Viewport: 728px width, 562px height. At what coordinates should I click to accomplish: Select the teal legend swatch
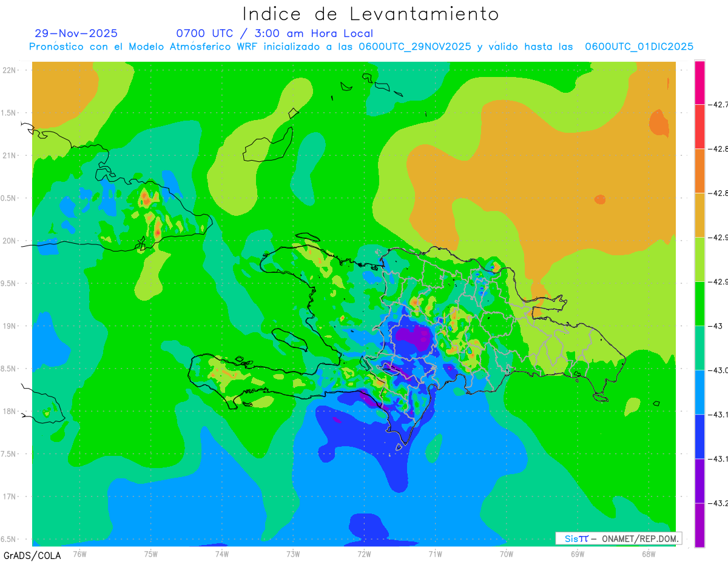click(699, 348)
